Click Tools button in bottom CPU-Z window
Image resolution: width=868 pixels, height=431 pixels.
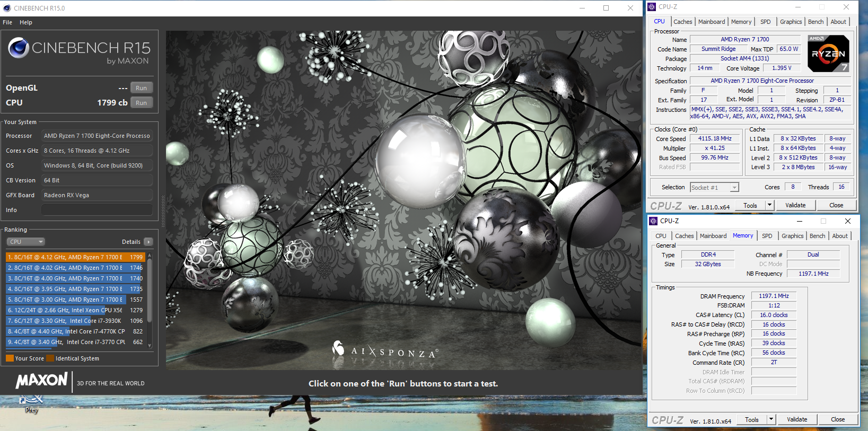752,419
